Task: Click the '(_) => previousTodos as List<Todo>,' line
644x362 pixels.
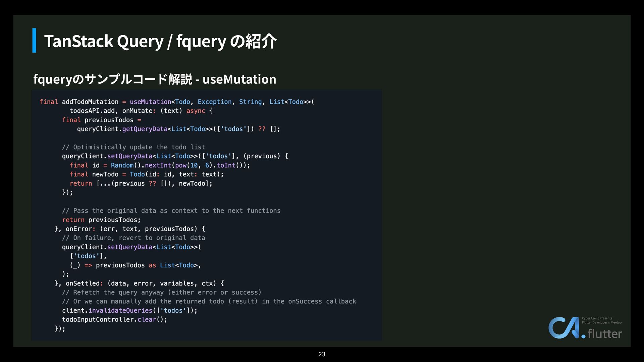Action: coord(135,265)
